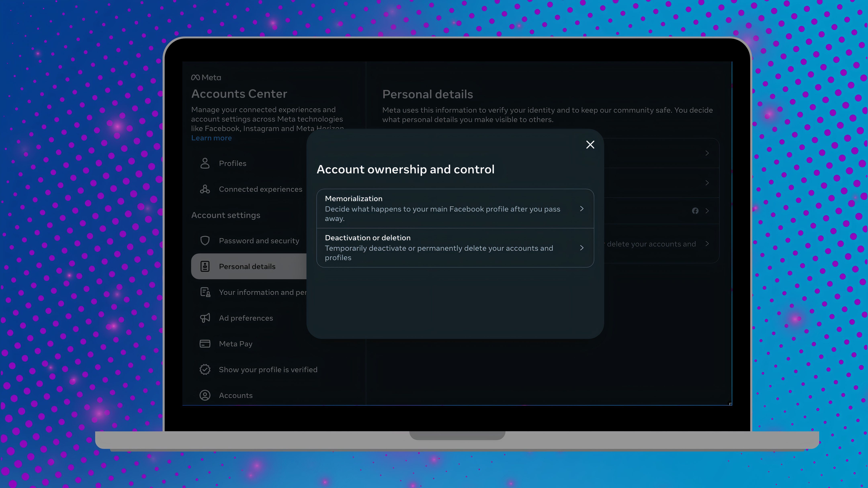Expand the Deactivation or deletion chevron
Screen dimensions: 868x488
click(x=582, y=248)
